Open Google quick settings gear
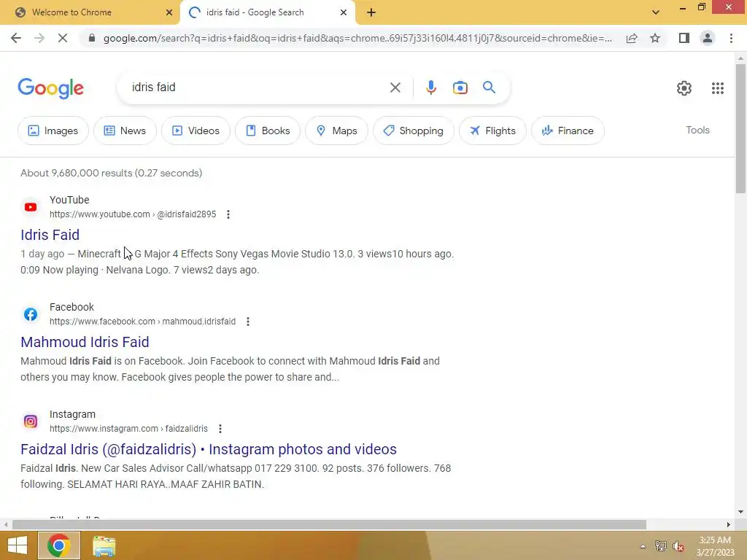The width and height of the screenshot is (747, 560). (684, 88)
